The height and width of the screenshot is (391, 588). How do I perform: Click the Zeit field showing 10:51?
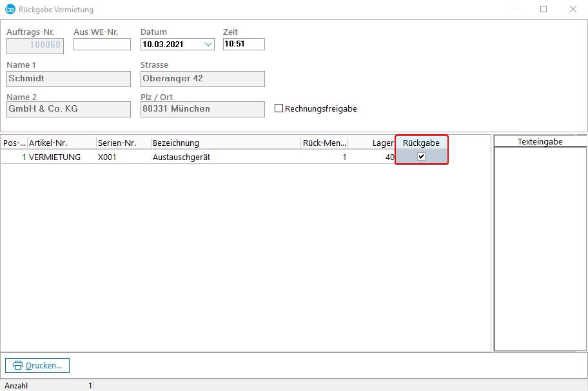tap(243, 45)
